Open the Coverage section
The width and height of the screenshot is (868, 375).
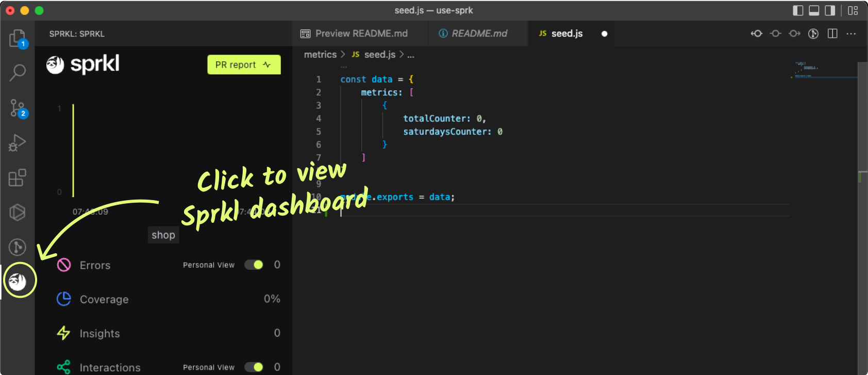(104, 299)
